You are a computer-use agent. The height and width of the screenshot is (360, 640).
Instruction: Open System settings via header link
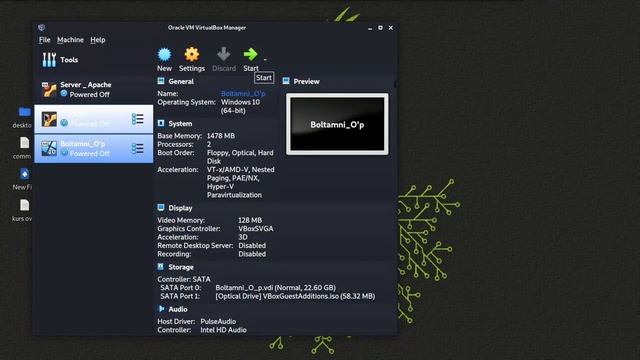pos(180,123)
